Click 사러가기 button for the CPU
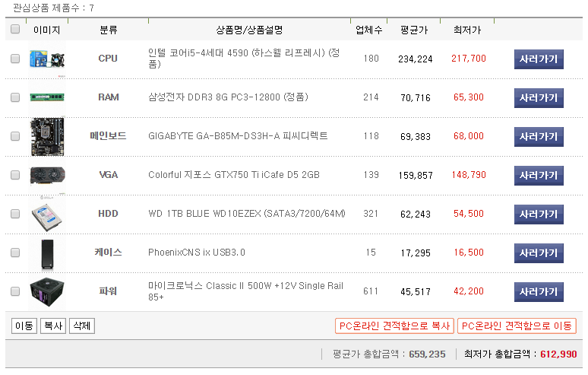This screenshot has height=375, width=588. tap(539, 59)
